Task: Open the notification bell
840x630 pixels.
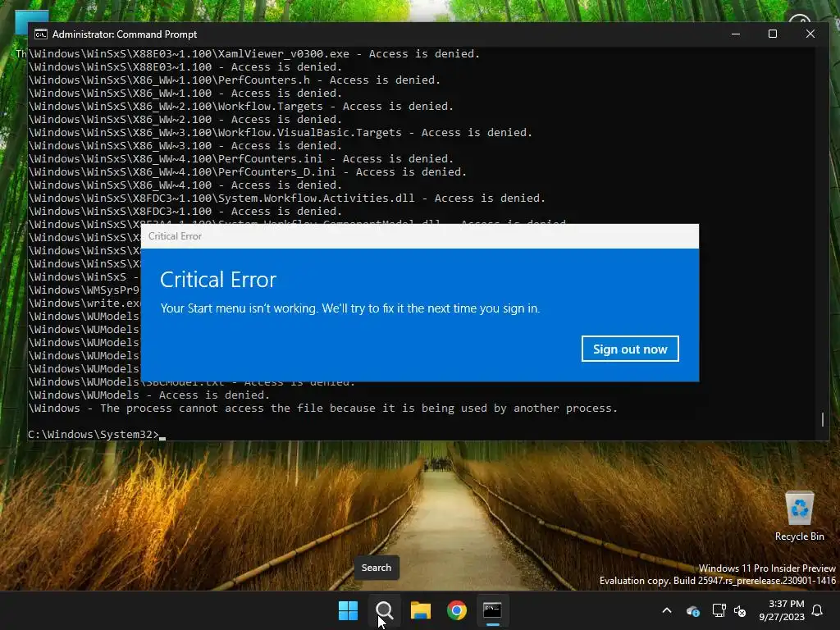Action: [x=818, y=610]
